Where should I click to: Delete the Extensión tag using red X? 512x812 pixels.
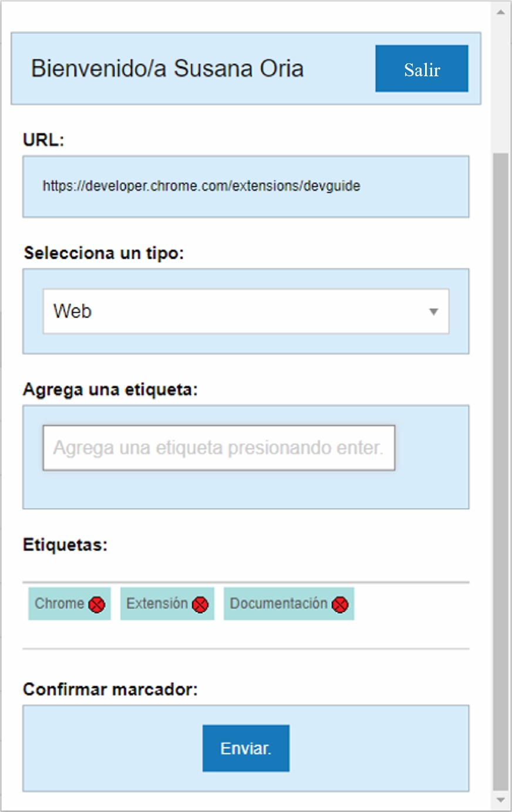click(x=200, y=604)
